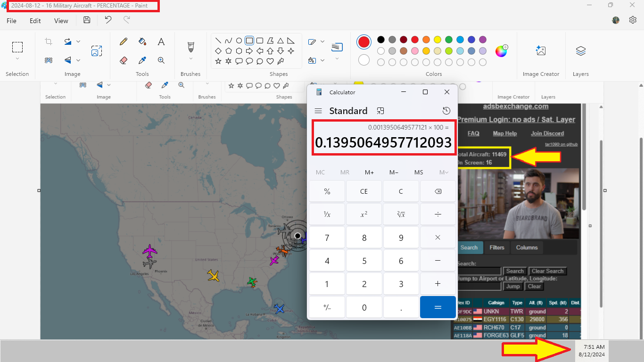644x362 pixels.
Task: Click Calculator M− memory subtract
Action: tap(394, 173)
